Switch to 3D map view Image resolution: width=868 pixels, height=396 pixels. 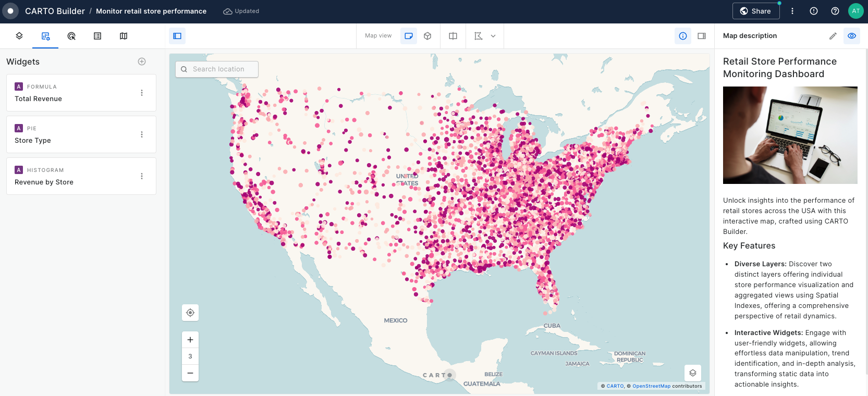tap(427, 36)
